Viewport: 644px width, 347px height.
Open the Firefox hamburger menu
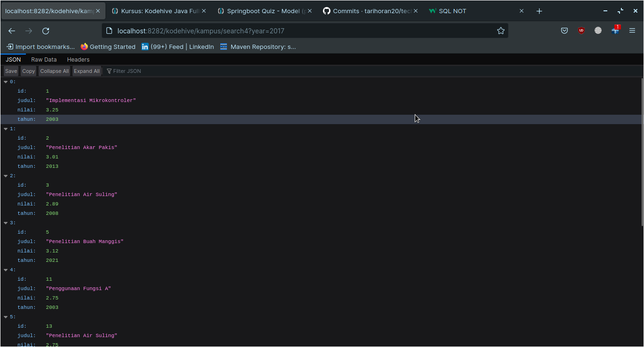632,31
